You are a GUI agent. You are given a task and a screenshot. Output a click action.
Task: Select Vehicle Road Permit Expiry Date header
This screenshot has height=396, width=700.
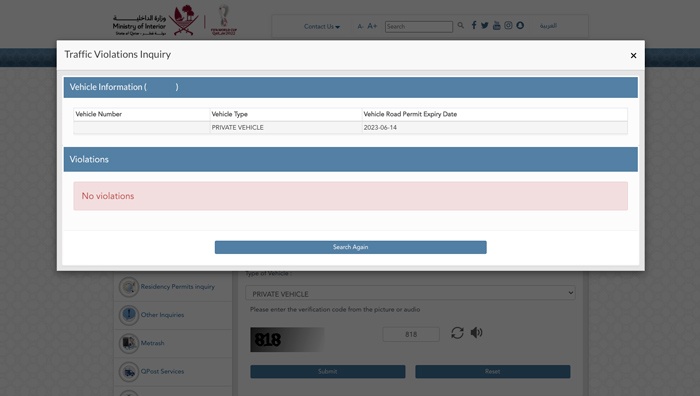pos(495,114)
